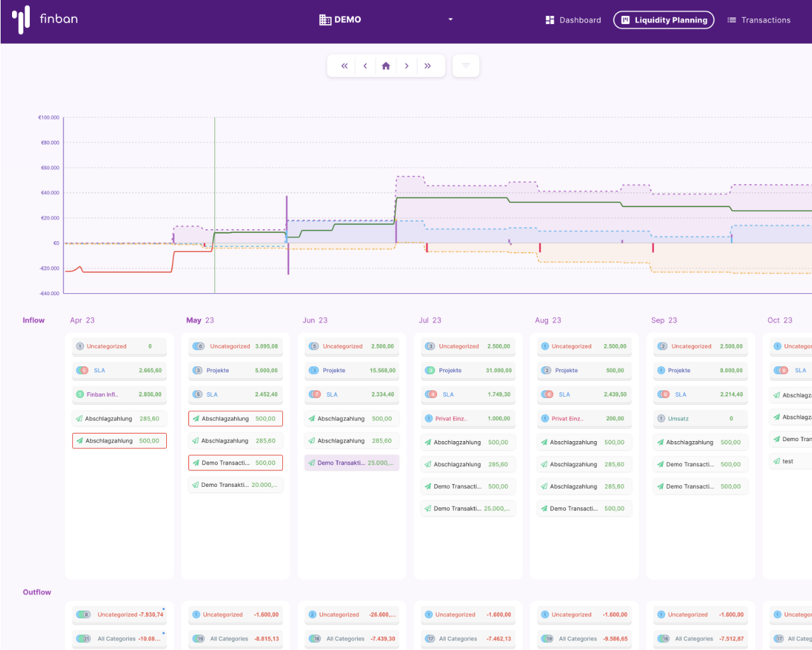Open the filter icon button
Viewport: 812px width, 650px height.
point(466,66)
